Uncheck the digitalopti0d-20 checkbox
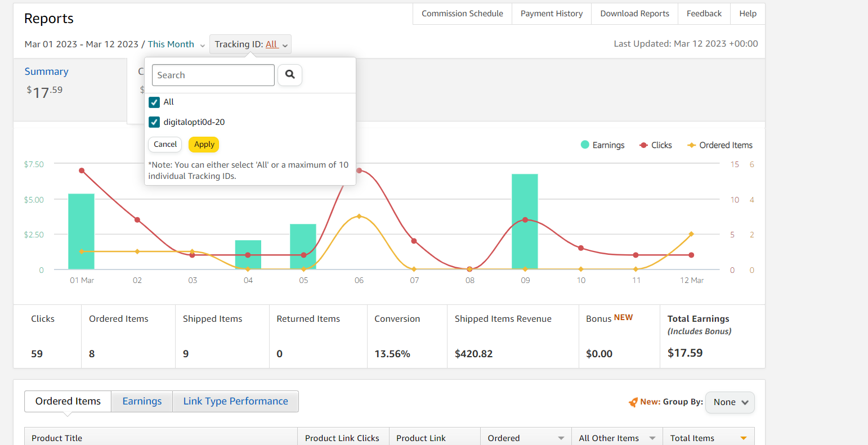The width and height of the screenshot is (868, 445). click(x=154, y=122)
